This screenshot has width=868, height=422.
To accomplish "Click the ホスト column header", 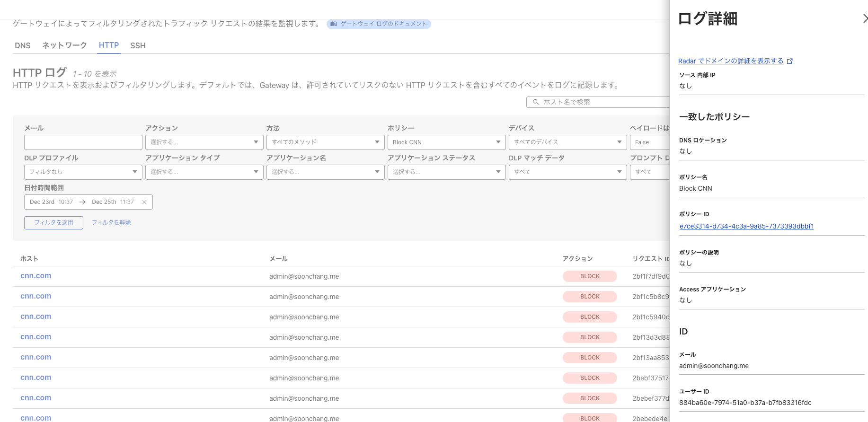I will coord(29,259).
